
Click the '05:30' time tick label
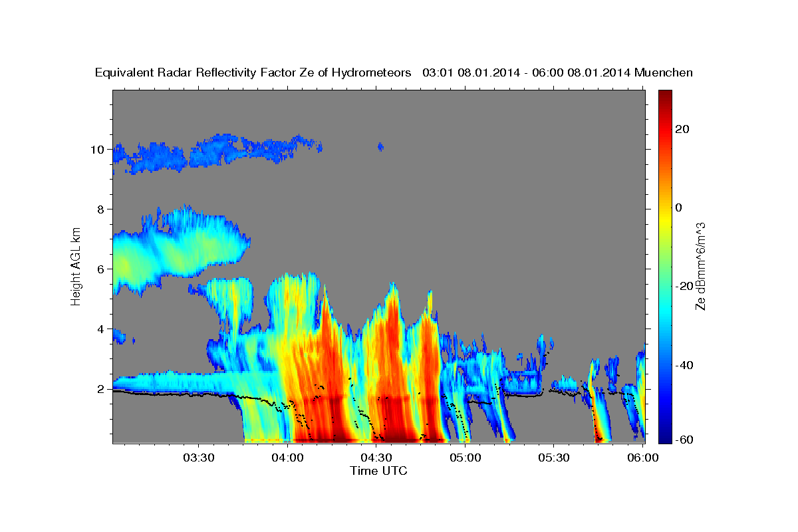pos(554,458)
